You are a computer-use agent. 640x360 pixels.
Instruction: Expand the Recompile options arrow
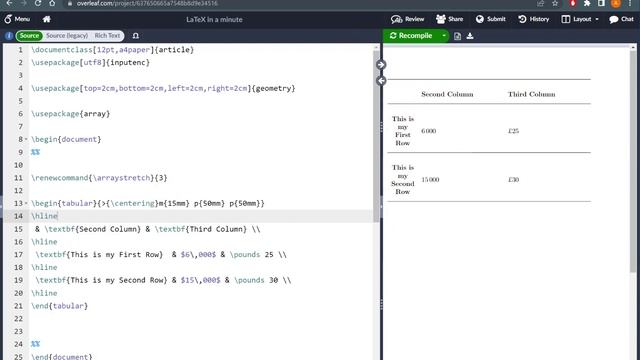(444, 36)
